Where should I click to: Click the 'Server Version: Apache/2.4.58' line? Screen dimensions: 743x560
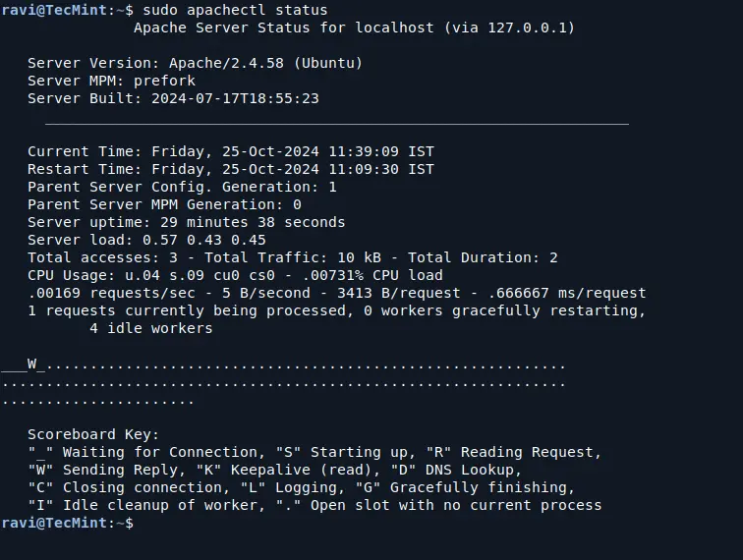click(x=195, y=63)
